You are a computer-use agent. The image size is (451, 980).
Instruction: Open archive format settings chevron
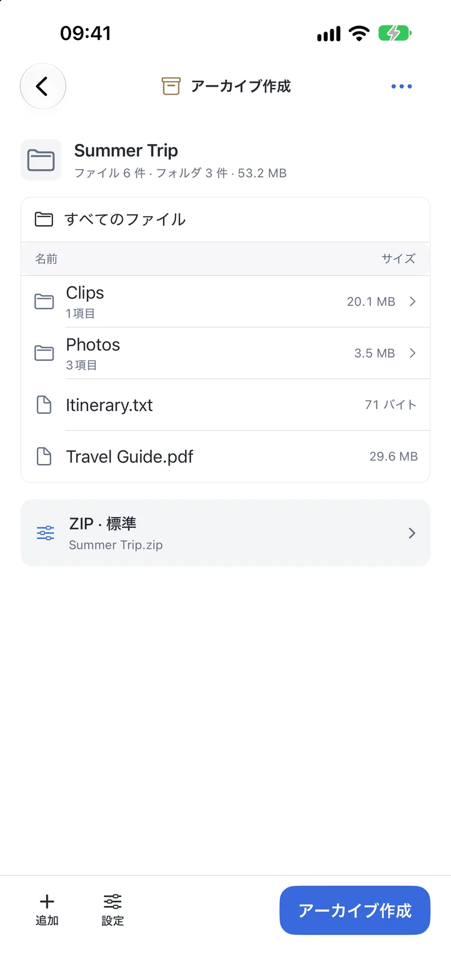(x=412, y=533)
